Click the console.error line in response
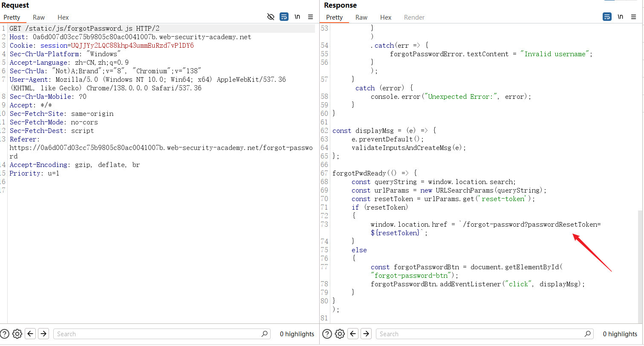This screenshot has height=346, width=644. [451, 97]
